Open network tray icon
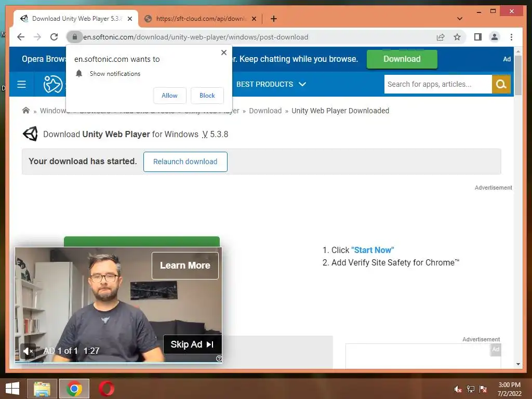The width and height of the screenshot is (532, 399). coord(471,389)
